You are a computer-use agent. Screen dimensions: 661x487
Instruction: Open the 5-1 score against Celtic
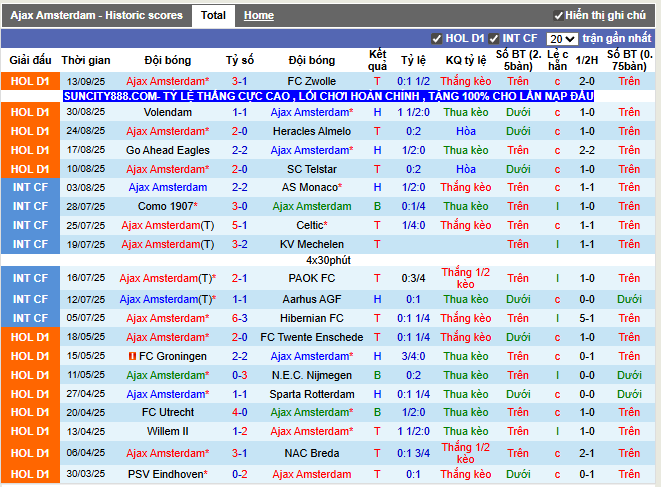(x=239, y=225)
